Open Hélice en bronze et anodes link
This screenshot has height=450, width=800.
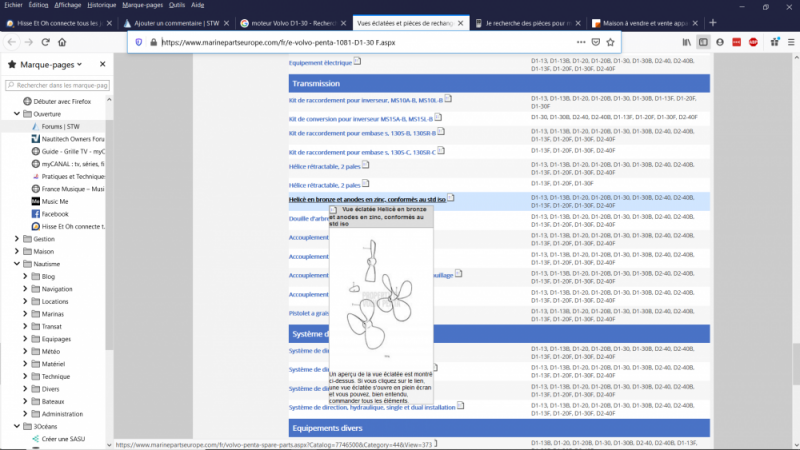tap(367, 199)
